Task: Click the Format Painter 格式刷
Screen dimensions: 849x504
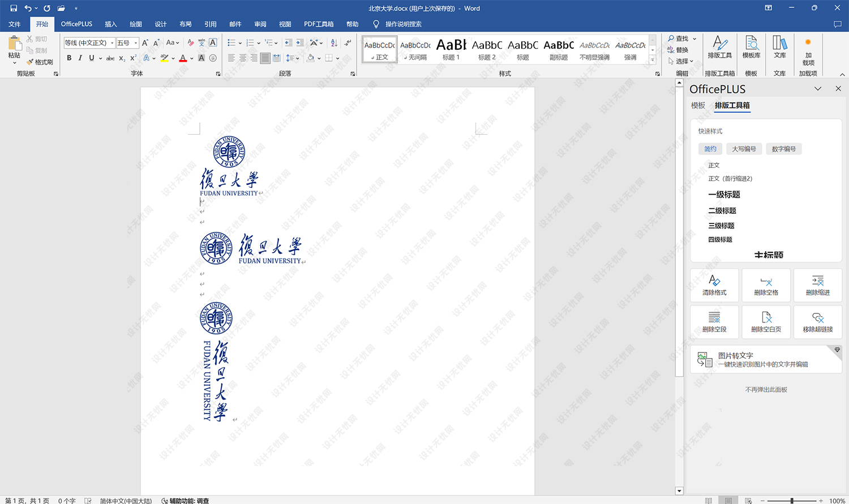Action: coord(40,62)
